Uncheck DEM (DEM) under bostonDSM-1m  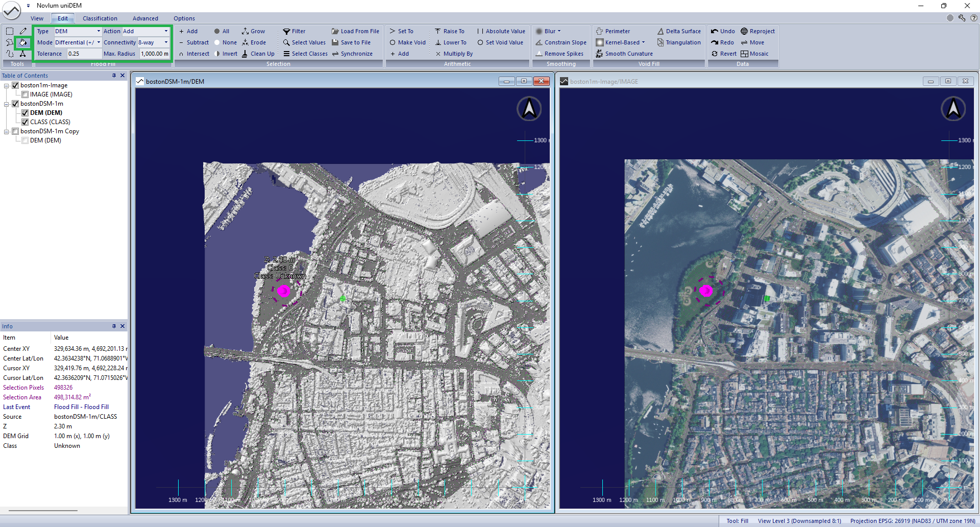(x=25, y=113)
